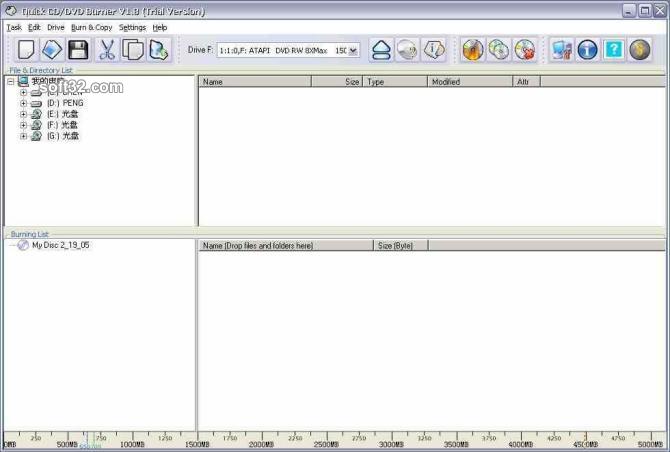670x452 pixels.
Task: Select My Disc 2_19_05 in Burning List
Action: tap(61, 245)
